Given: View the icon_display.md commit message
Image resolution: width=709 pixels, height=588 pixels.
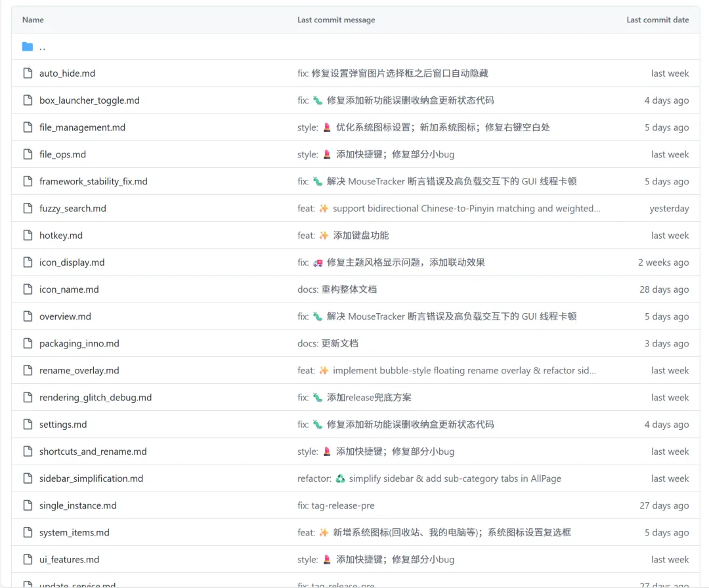Looking at the screenshot, I should (x=391, y=262).
